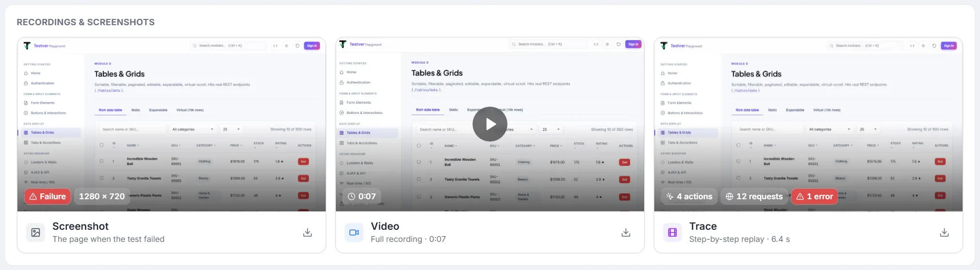Open the failure screenshot thumbnail
The width and height of the screenshot is (980, 270).
[x=172, y=125]
